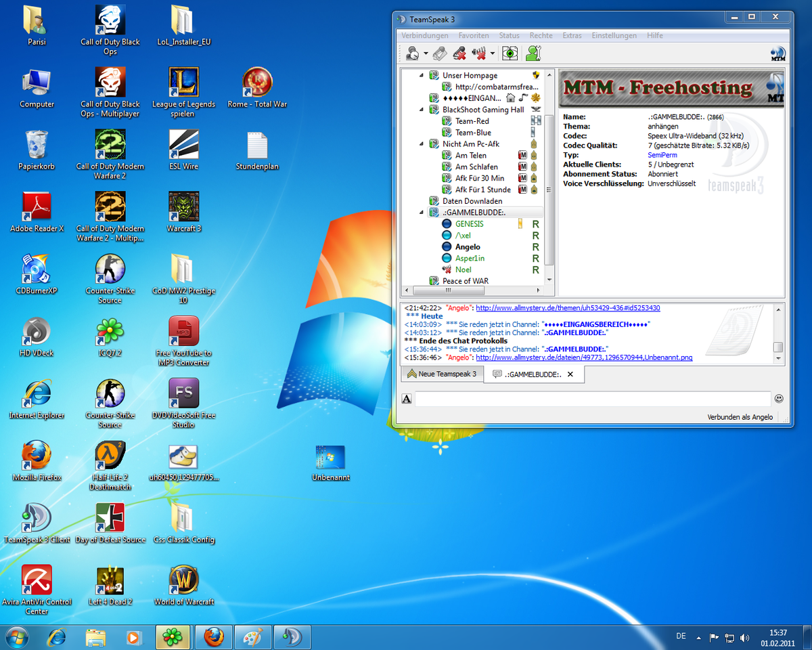Open the Extras menu
The height and width of the screenshot is (650, 812).
572,35
